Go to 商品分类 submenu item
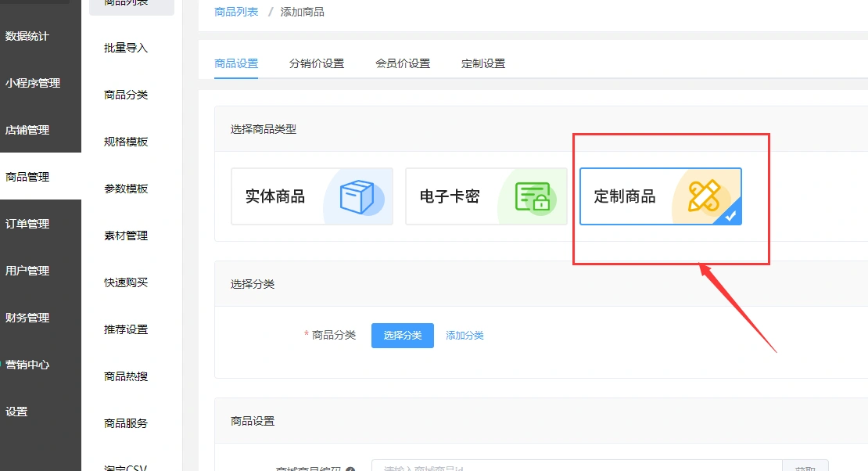Image resolution: width=868 pixels, height=471 pixels. [126, 95]
